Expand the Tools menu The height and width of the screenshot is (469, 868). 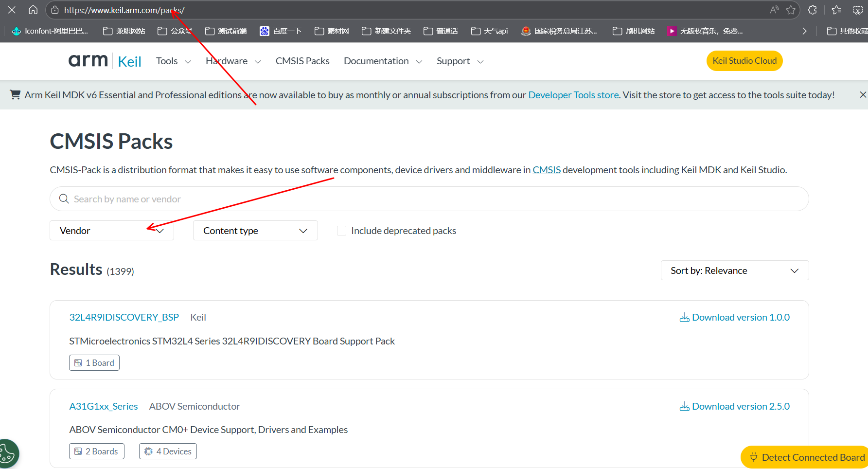point(174,61)
